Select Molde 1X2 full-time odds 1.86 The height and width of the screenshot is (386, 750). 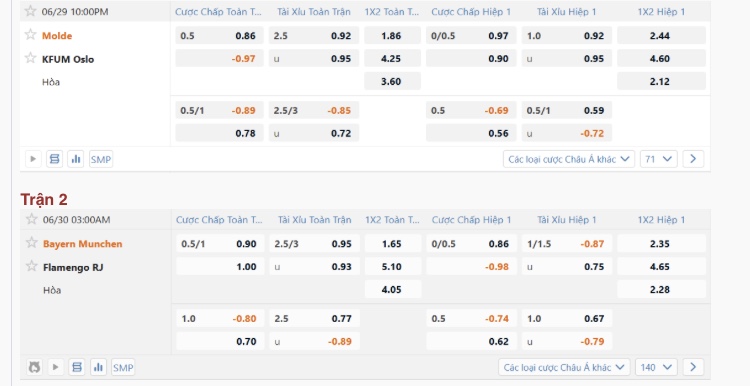click(392, 35)
